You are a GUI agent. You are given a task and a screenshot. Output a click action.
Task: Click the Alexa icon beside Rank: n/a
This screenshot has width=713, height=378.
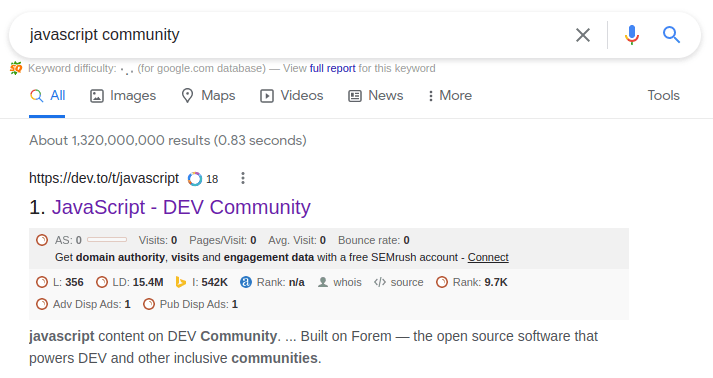246,282
